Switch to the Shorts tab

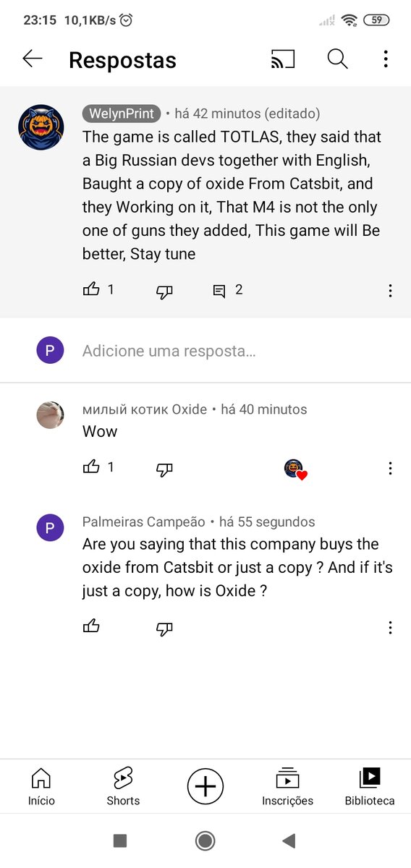point(123,786)
